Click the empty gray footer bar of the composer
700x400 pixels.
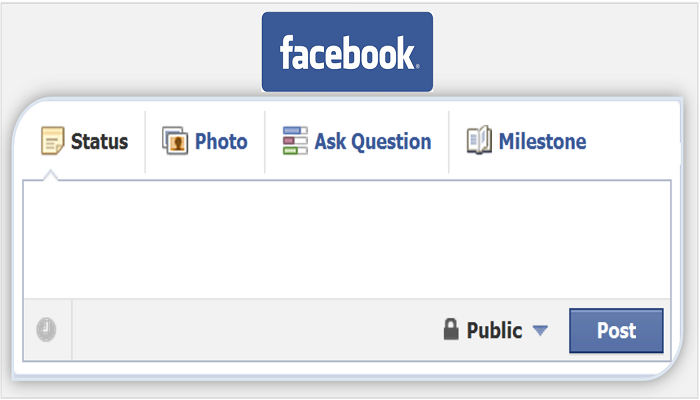pyautogui.click(x=254, y=330)
